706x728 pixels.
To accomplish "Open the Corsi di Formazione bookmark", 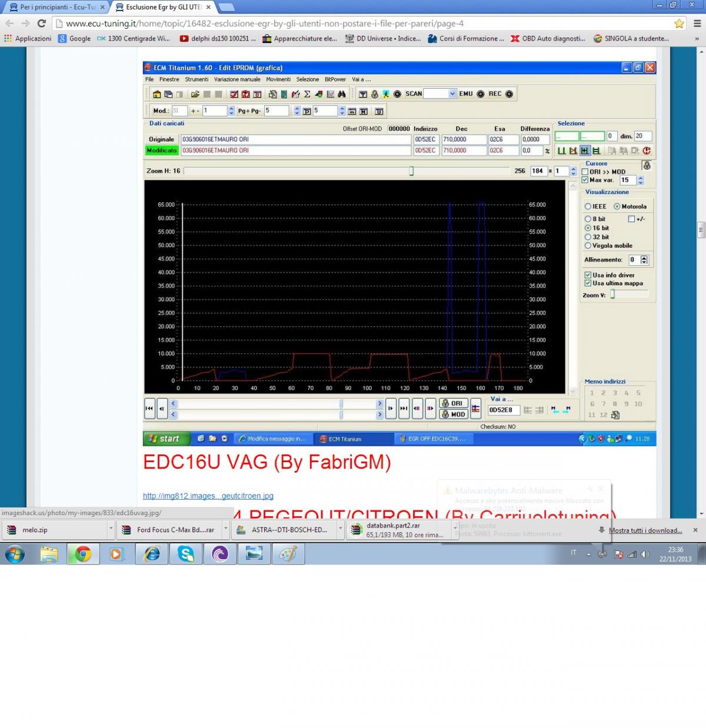I will pyautogui.click(x=465, y=39).
